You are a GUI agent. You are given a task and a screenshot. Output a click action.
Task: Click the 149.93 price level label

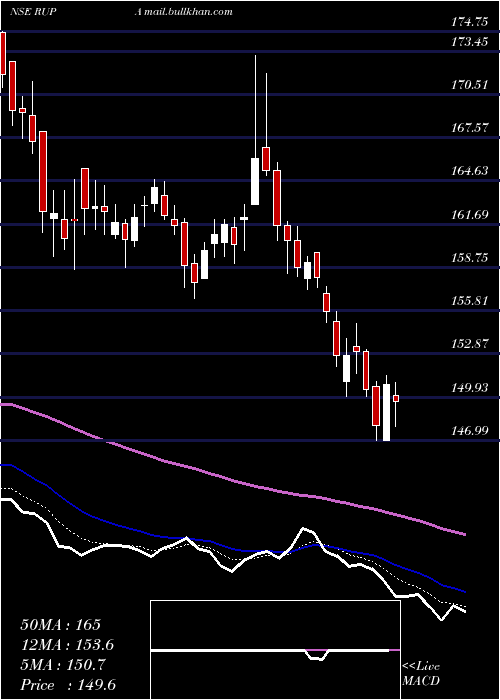tap(469, 387)
